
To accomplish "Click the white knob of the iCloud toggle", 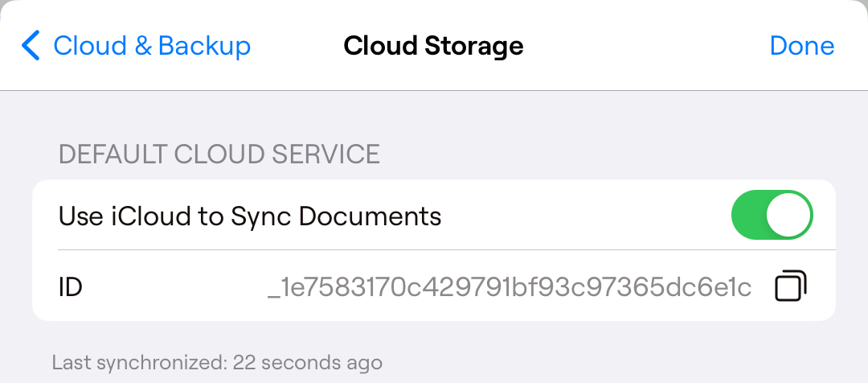I will 789,215.
